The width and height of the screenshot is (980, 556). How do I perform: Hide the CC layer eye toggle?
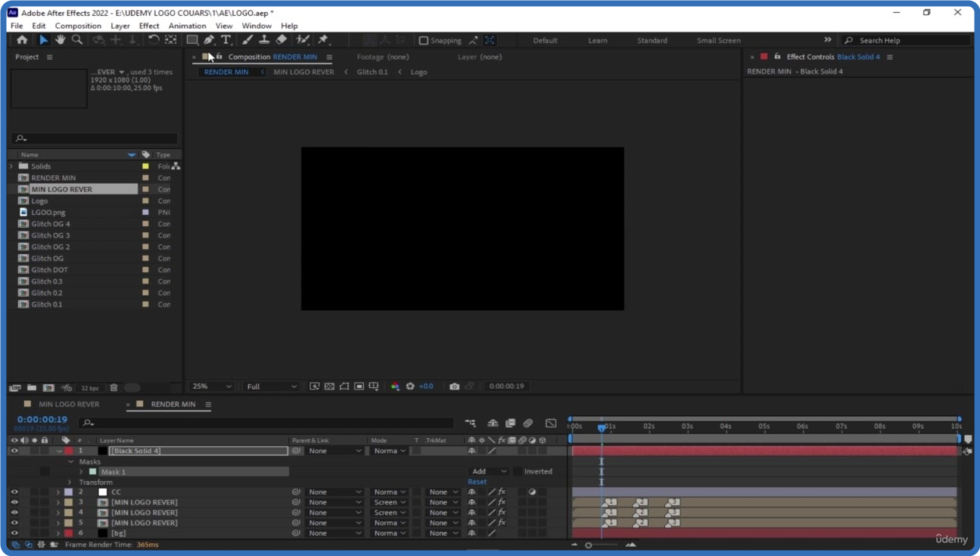[x=14, y=492]
